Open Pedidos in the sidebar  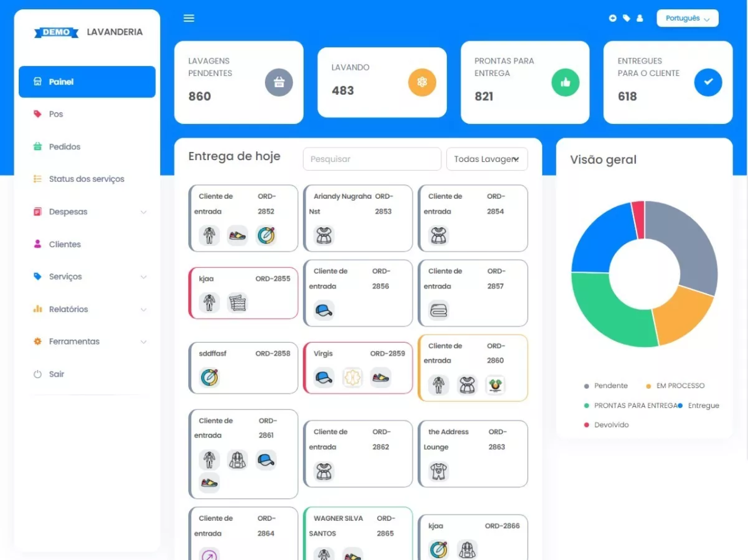[65, 147]
